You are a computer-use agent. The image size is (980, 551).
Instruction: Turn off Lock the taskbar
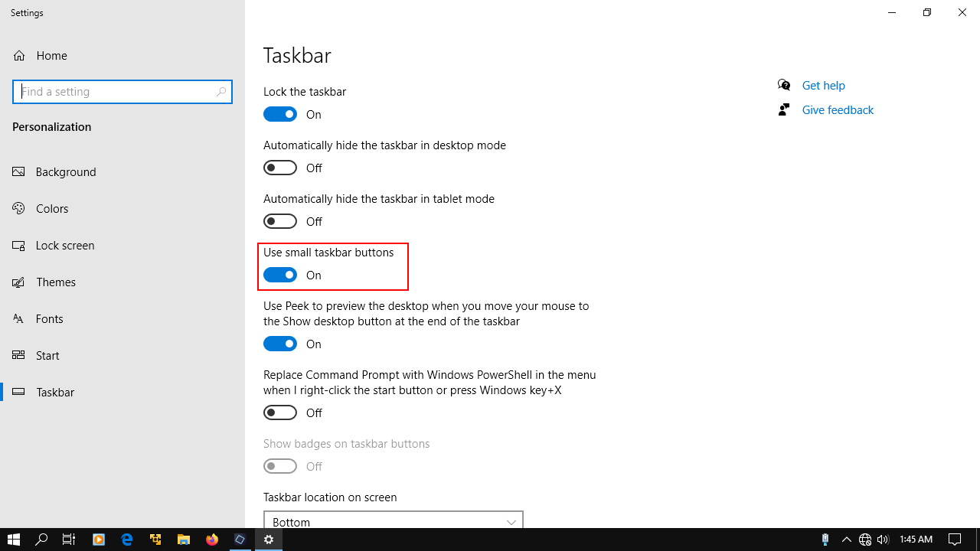(x=280, y=113)
